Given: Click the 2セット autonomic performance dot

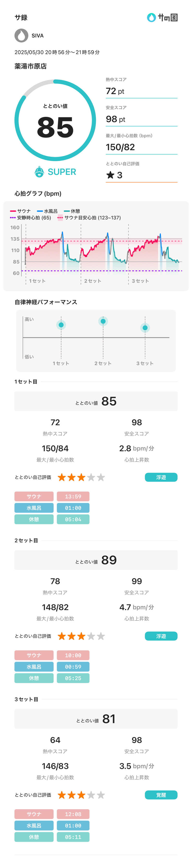Looking at the screenshot, I should click(x=103, y=321).
